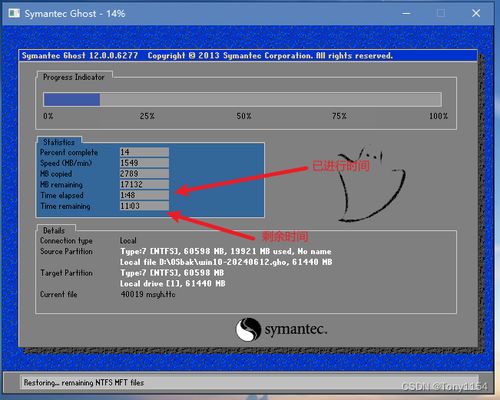This screenshot has height=400, width=500.
Task: Click the 75% marker label
Action: 339,116
